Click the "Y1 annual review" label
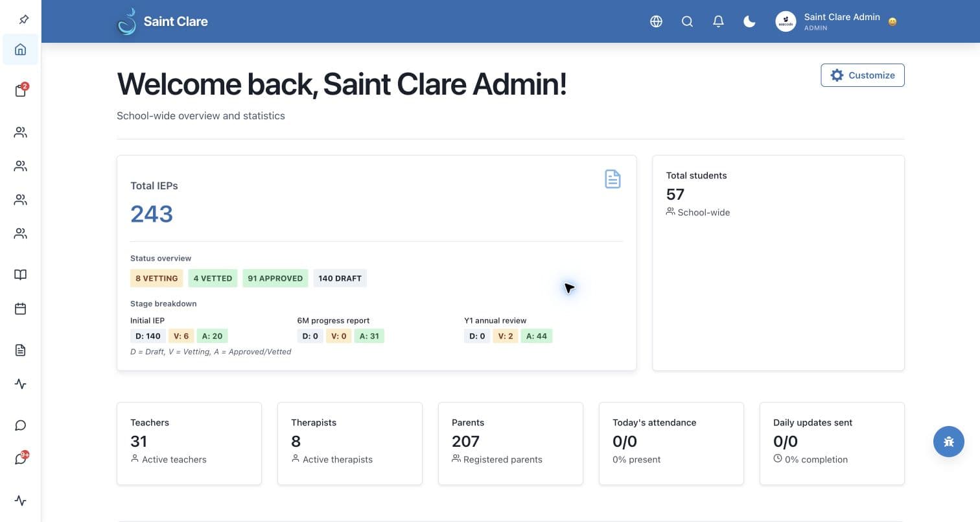The height and width of the screenshot is (522, 980). [x=495, y=320]
